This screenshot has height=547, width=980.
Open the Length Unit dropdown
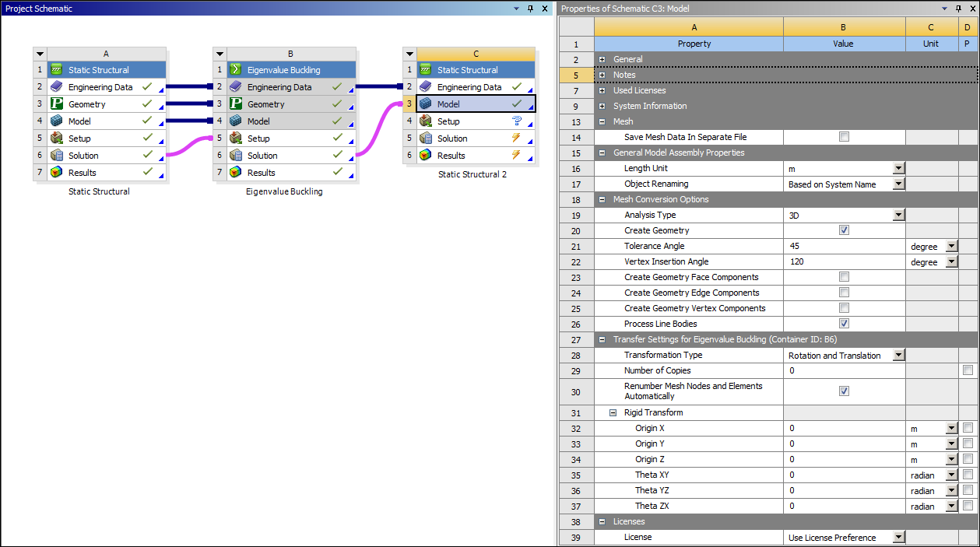[x=899, y=168]
